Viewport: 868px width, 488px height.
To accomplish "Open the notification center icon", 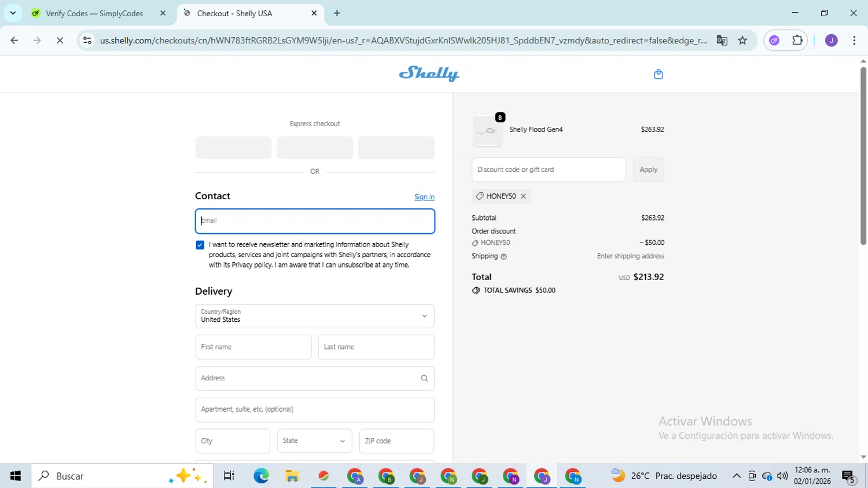I will [x=849, y=476].
